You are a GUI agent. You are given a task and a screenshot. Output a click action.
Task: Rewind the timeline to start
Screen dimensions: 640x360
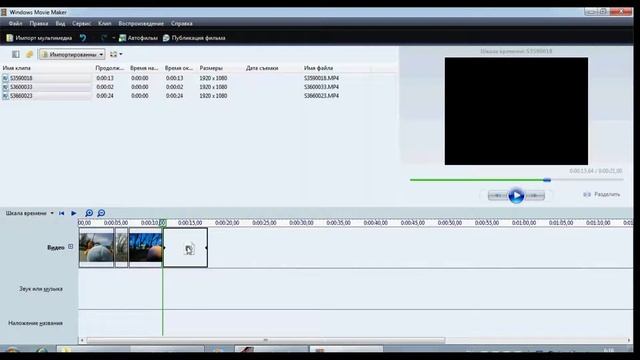click(x=62, y=213)
